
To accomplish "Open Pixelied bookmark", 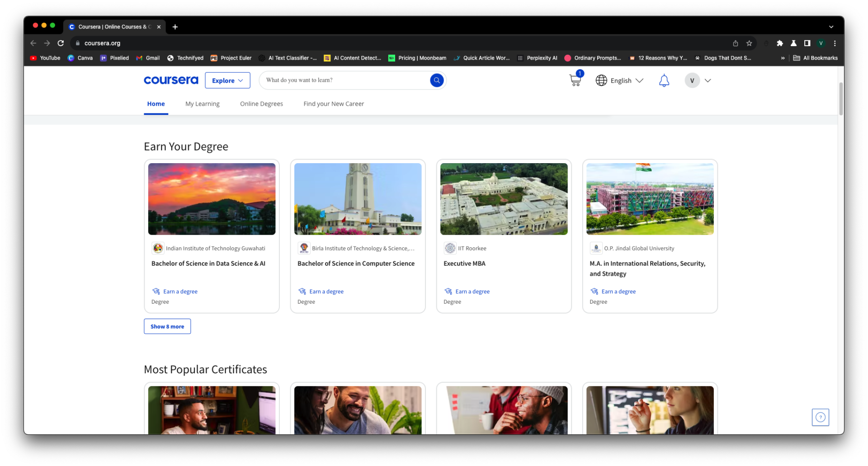I will 114,58.
